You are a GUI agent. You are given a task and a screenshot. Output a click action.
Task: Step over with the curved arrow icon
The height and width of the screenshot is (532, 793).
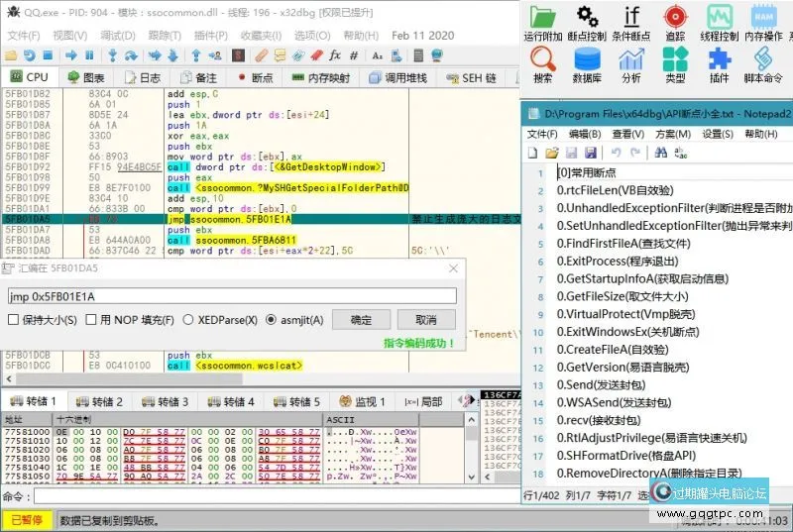point(131,55)
